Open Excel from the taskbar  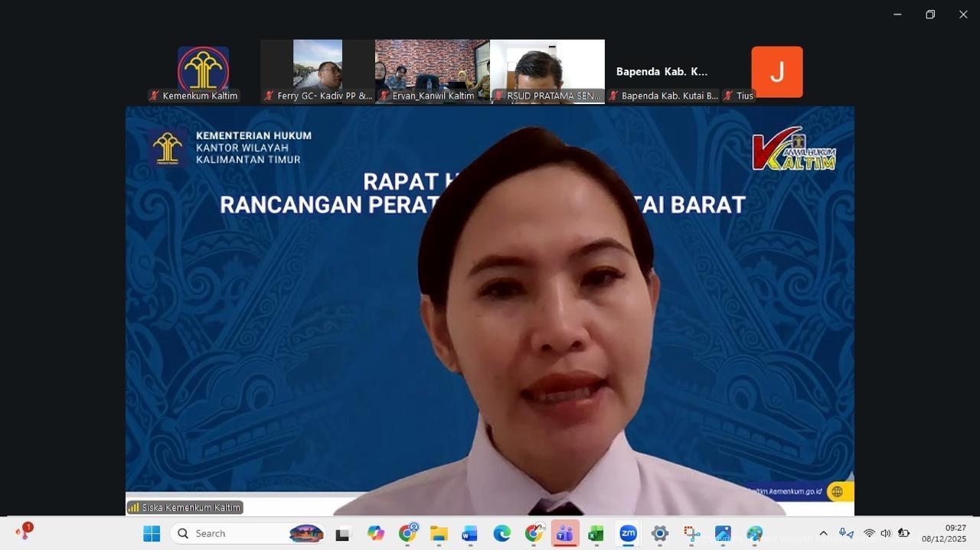596,533
